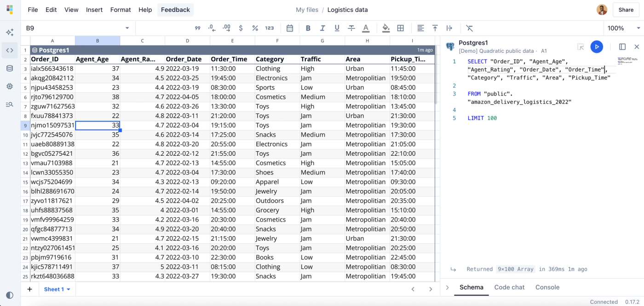The image size is (644, 306).
Task: Switch to the Code chat tab
Action: [509, 287]
